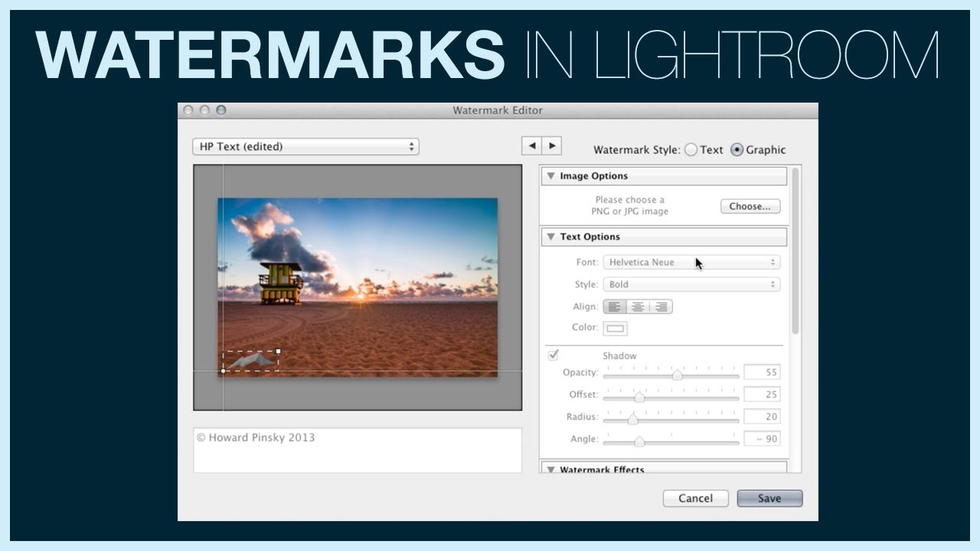Zoom the Watermark Editor window
The height and width of the screenshot is (551, 980).
click(x=221, y=110)
